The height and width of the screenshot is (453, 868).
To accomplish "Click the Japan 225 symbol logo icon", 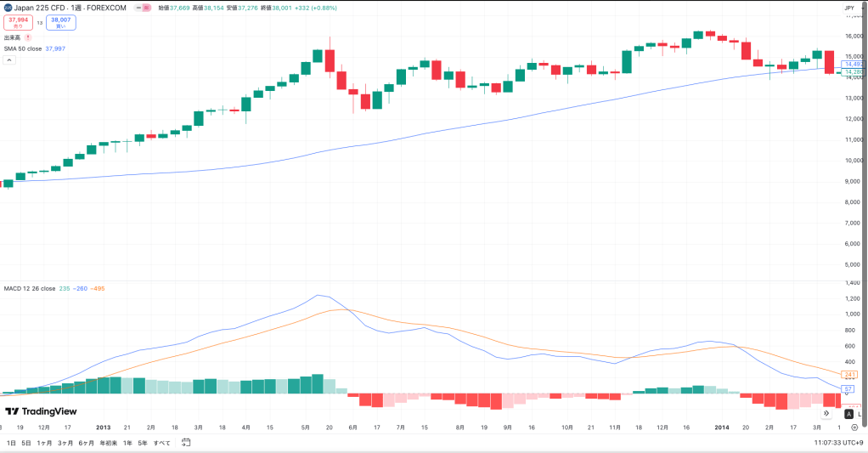I will click(8, 8).
